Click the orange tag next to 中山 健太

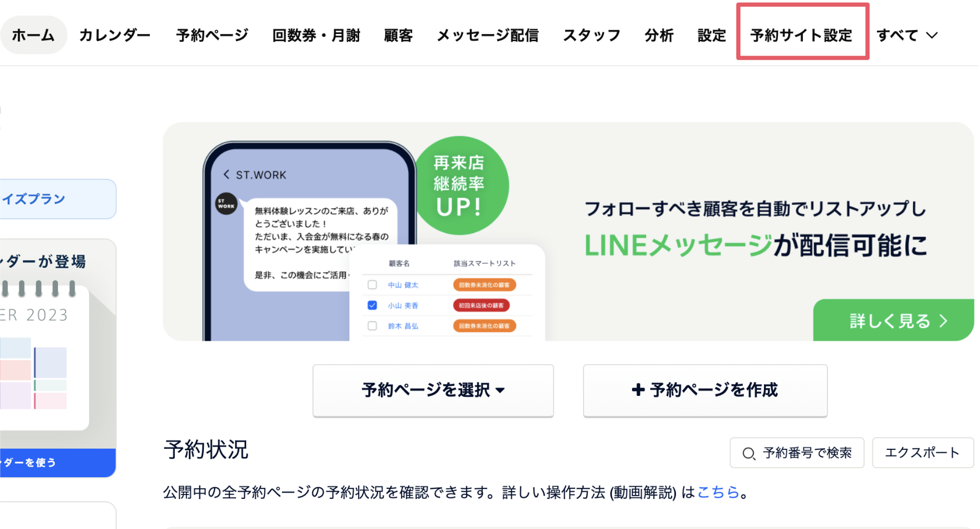(x=484, y=285)
